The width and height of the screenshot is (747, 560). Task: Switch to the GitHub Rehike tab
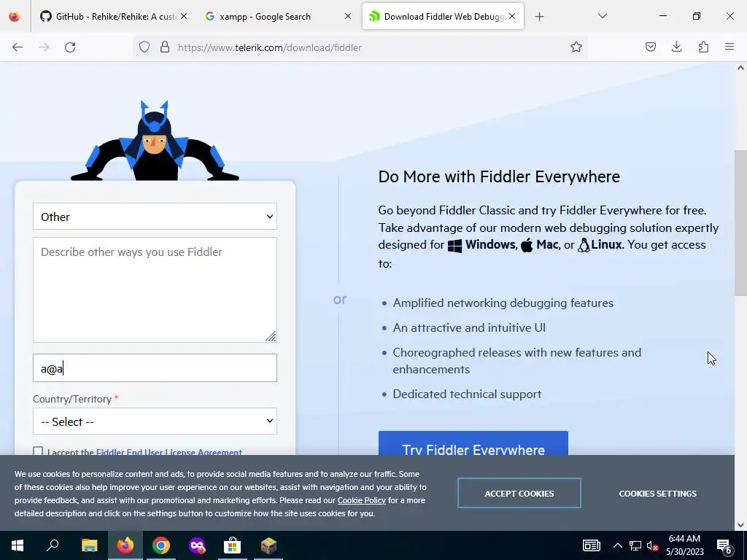113,17
